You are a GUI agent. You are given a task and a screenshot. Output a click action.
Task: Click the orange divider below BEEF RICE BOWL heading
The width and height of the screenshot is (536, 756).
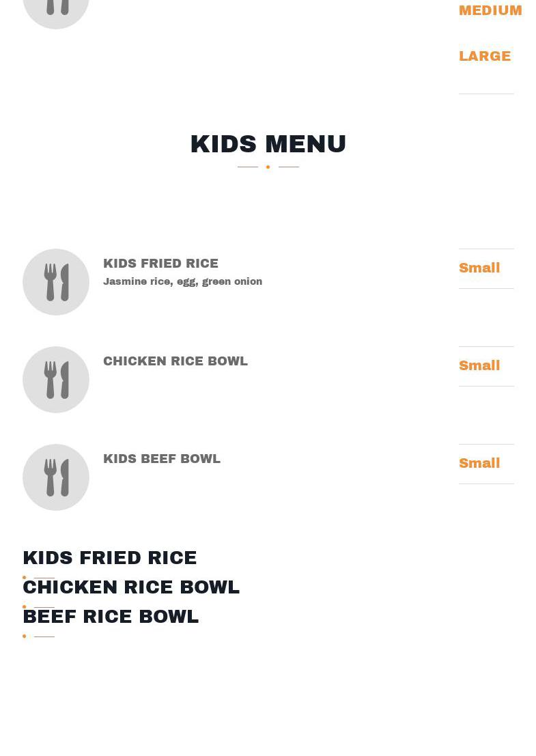click(x=39, y=636)
